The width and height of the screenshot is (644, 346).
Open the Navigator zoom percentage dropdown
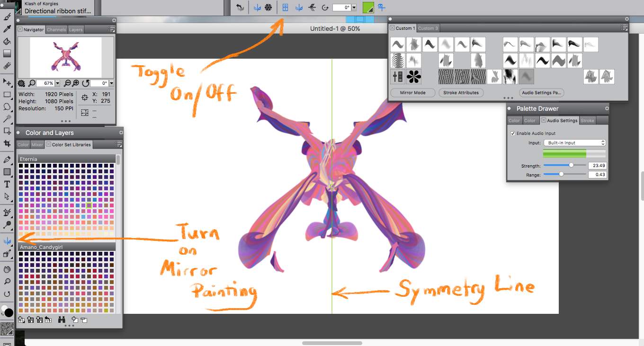pyautogui.click(x=58, y=83)
